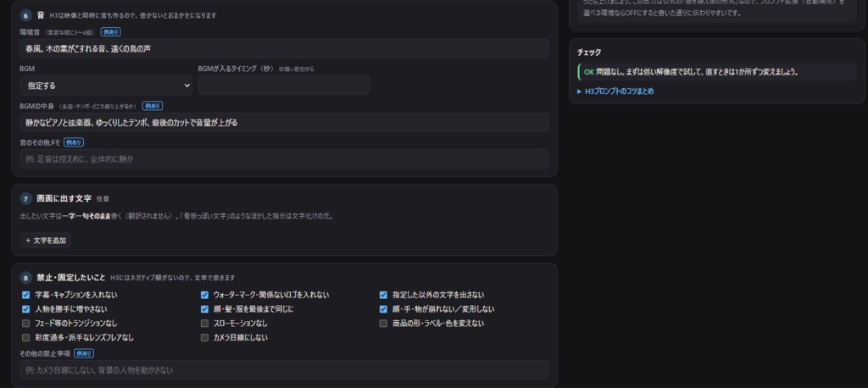Focus the BGMの中身 text field
Screen dimensions: 868x388
(x=285, y=122)
